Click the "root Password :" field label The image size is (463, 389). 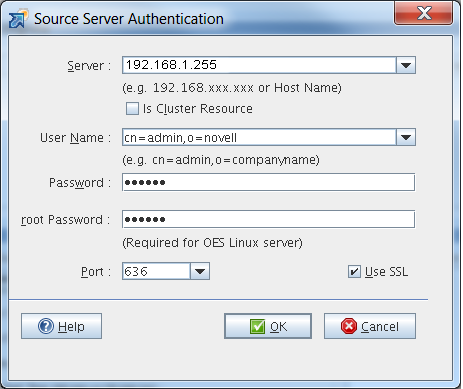[65, 220]
